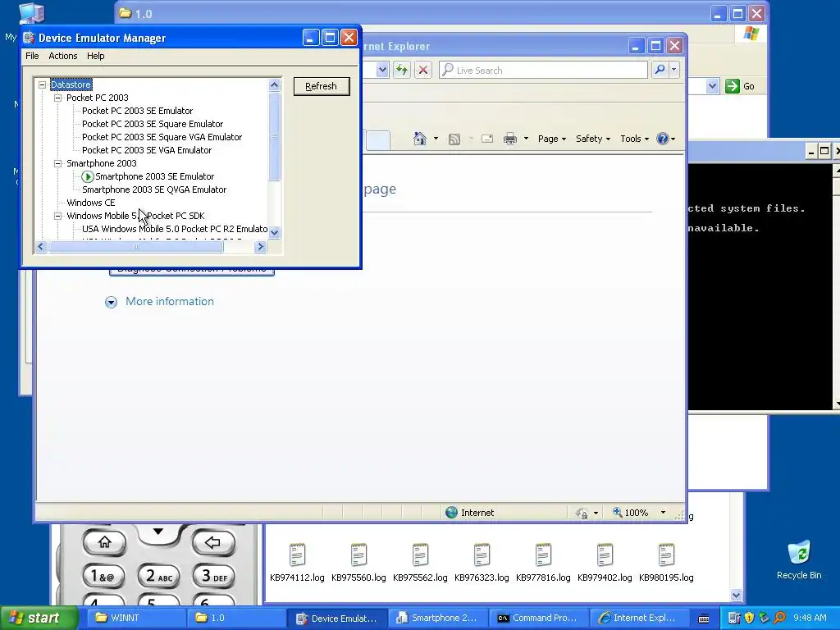840x630 pixels.
Task: Click the tree's scroll left arrow
Action: pos(41,246)
